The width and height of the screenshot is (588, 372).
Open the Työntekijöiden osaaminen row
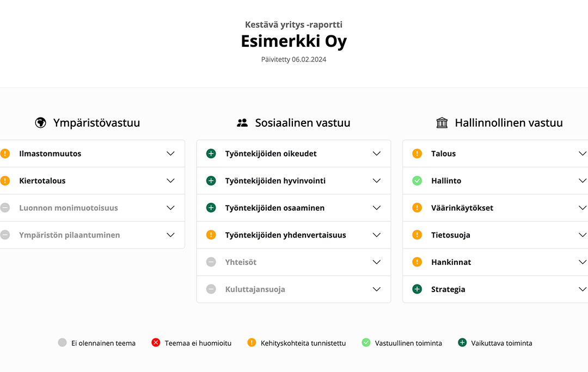tap(293, 208)
